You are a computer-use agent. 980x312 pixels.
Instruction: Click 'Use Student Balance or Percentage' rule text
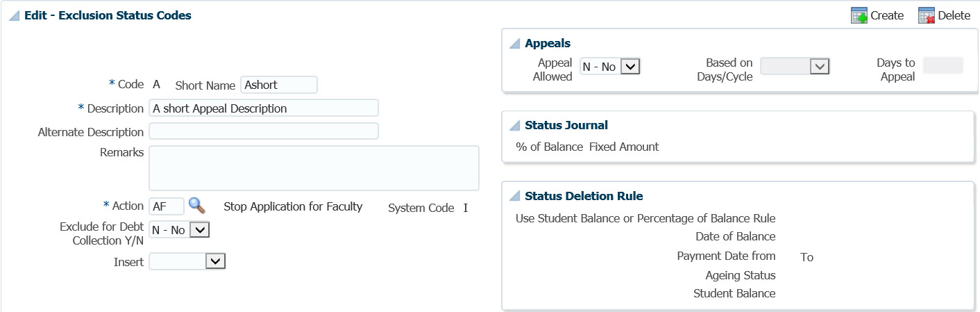point(645,218)
